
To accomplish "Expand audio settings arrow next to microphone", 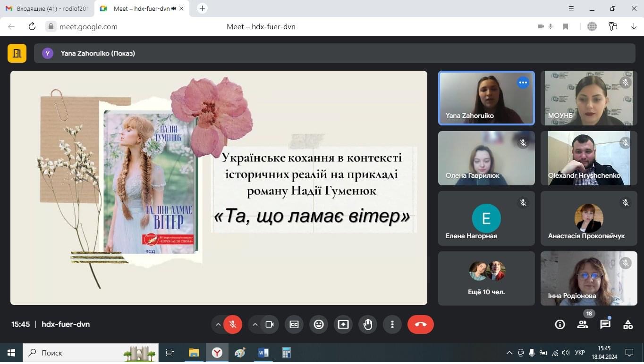I will [x=218, y=324].
